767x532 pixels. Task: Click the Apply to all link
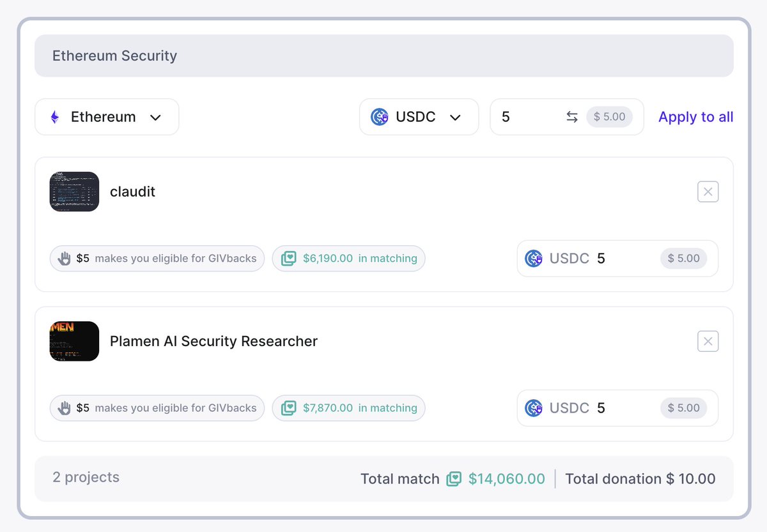696,117
